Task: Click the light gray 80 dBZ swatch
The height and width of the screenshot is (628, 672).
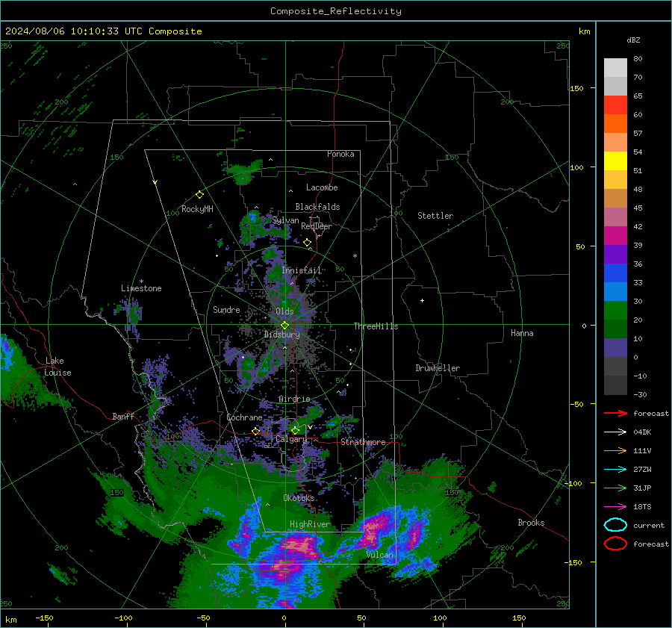Action: [615, 67]
